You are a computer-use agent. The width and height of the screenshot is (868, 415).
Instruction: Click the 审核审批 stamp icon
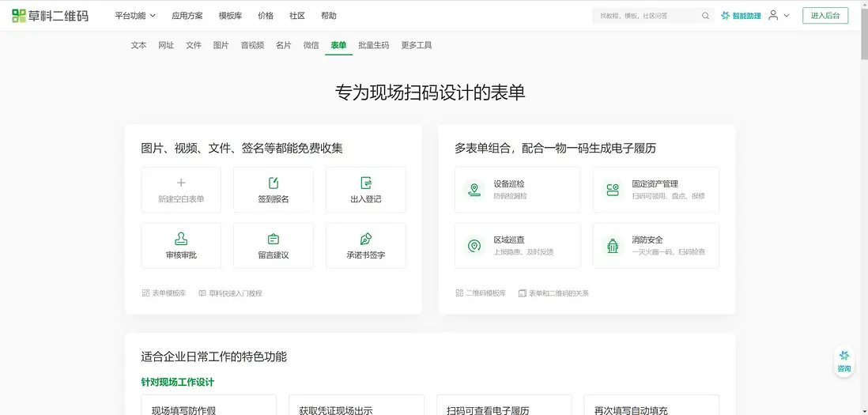tap(181, 239)
